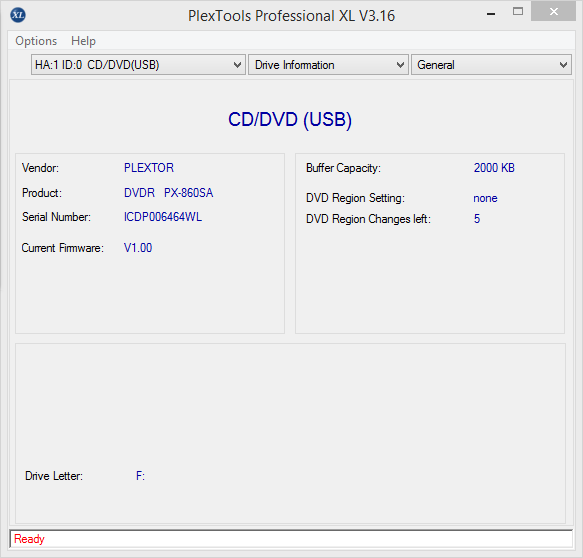The height and width of the screenshot is (558, 583).
Task: Select the CD/DVD (USB) heading text
Action: [290, 120]
